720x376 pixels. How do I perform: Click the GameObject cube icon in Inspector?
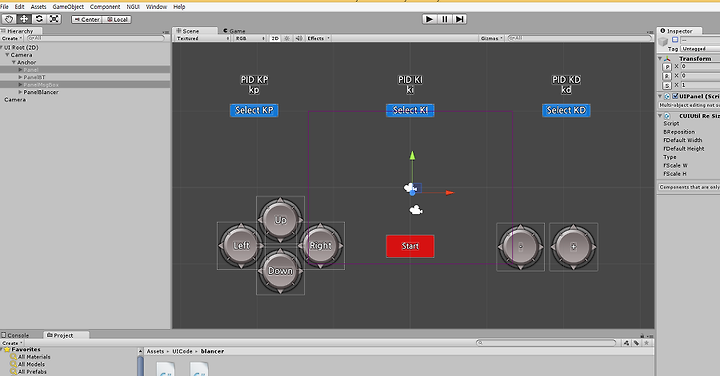(663, 42)
